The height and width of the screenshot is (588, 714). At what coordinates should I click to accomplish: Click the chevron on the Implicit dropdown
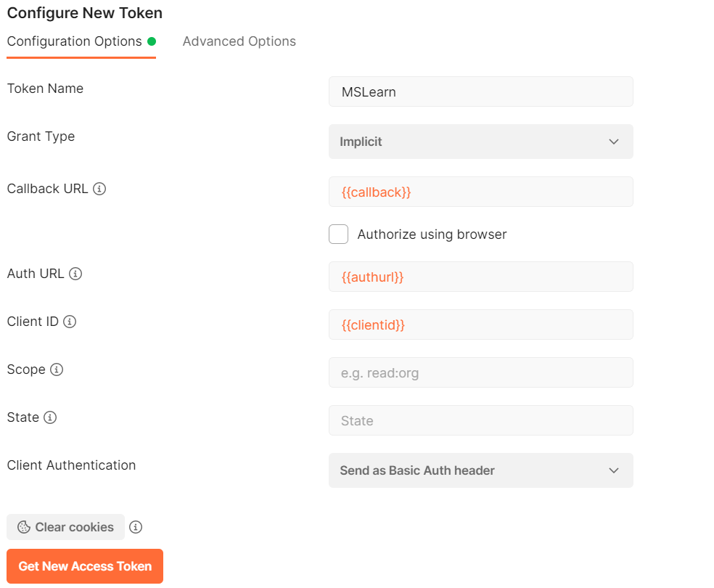[x=614, y=142]
